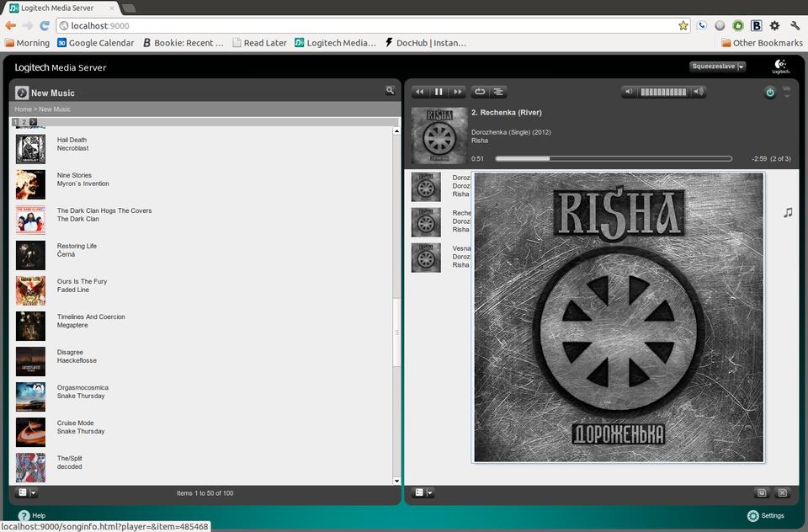The image size is (808, 532).
Task: Toggle repeat mode in the player
Action: [480, 92]
